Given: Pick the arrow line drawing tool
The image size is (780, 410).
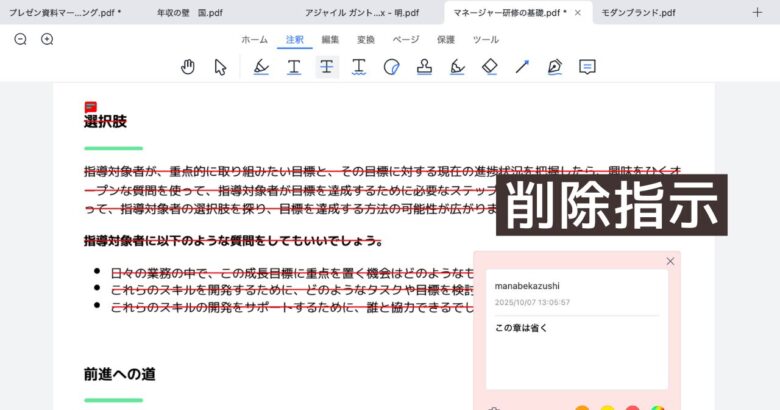Looking at the screenshot, I should pos(522,67).
